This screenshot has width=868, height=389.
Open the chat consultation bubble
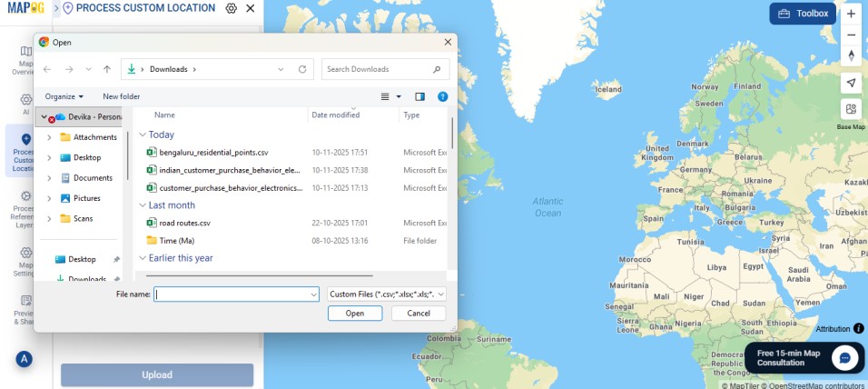click(x=844, y=357)
